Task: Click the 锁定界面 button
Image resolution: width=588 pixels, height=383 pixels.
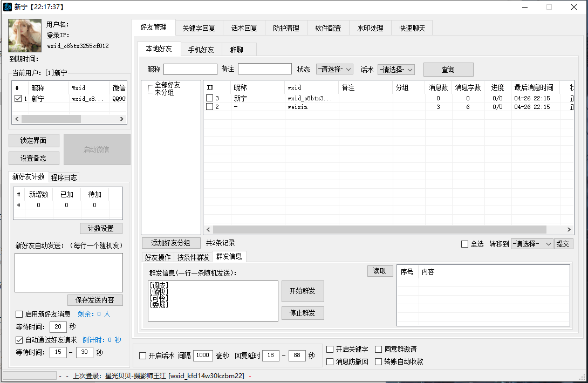Action: pos(34,140)
